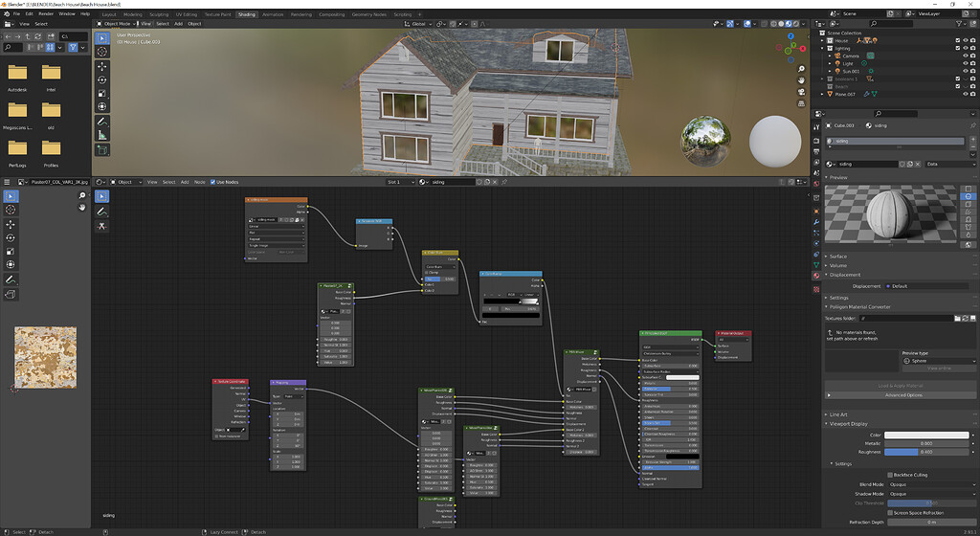Open the Shadow Mode Opaque dropdown

pyautogui.click(x=930, y=494)
